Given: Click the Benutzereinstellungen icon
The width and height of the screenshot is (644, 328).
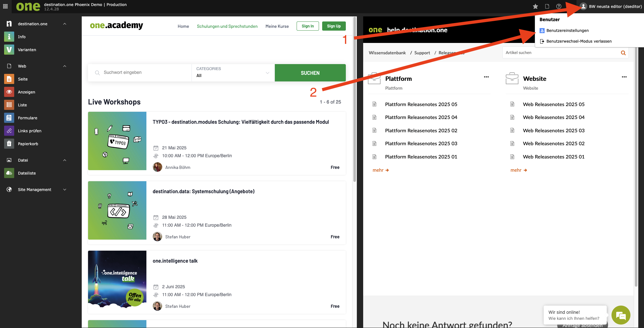Looking at the screenshot, I should point(542,31).
